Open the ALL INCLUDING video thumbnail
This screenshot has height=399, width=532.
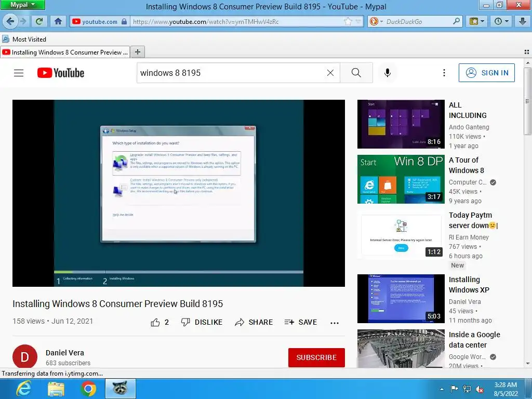pos(401,124)
